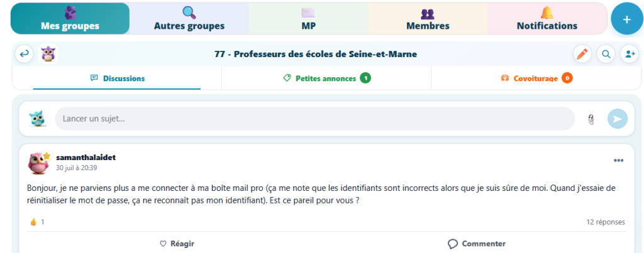Select the Covoiturage tab
Screen dimensions: 644x253
[536, 78]
